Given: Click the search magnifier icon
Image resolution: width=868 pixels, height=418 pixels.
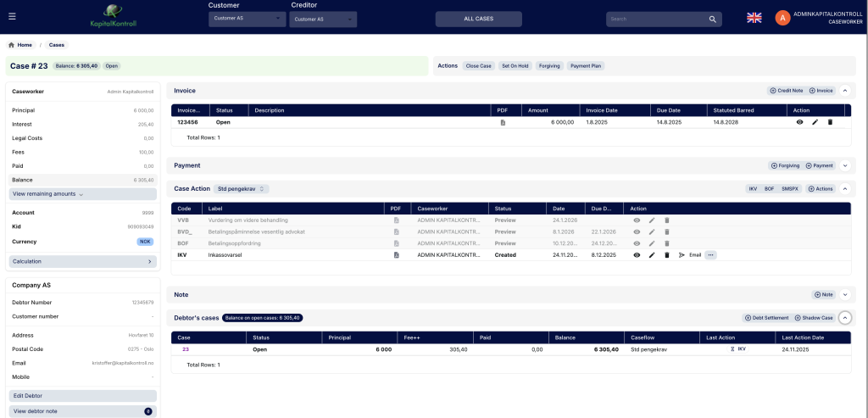Looking at the screenshot, I should (712, 19).
